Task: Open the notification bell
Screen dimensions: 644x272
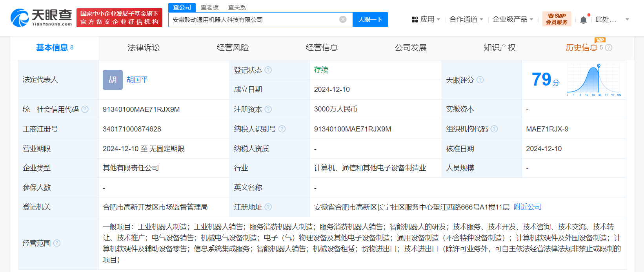Action: click(583, 20)
